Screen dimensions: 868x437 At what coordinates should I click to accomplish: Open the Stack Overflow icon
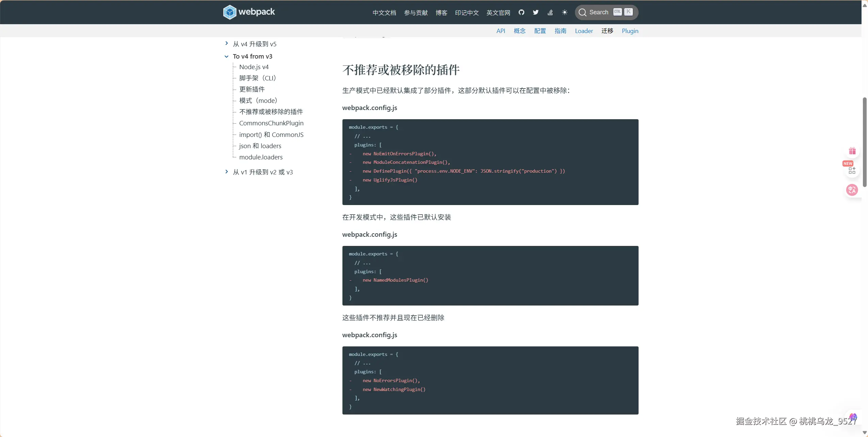click(550, 12)
